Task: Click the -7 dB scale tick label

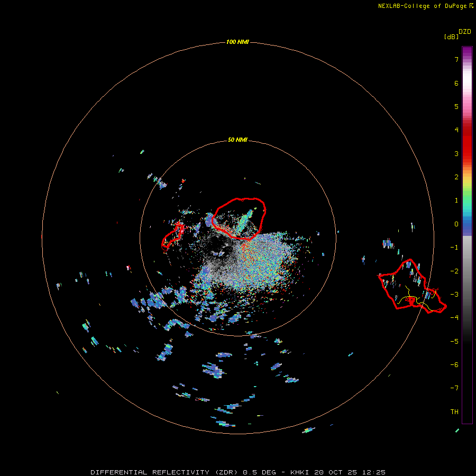Action: 454,388
